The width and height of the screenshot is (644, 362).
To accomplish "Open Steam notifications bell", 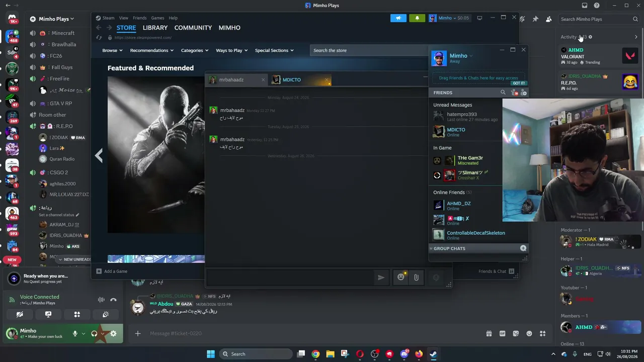I will click(417, 18).
